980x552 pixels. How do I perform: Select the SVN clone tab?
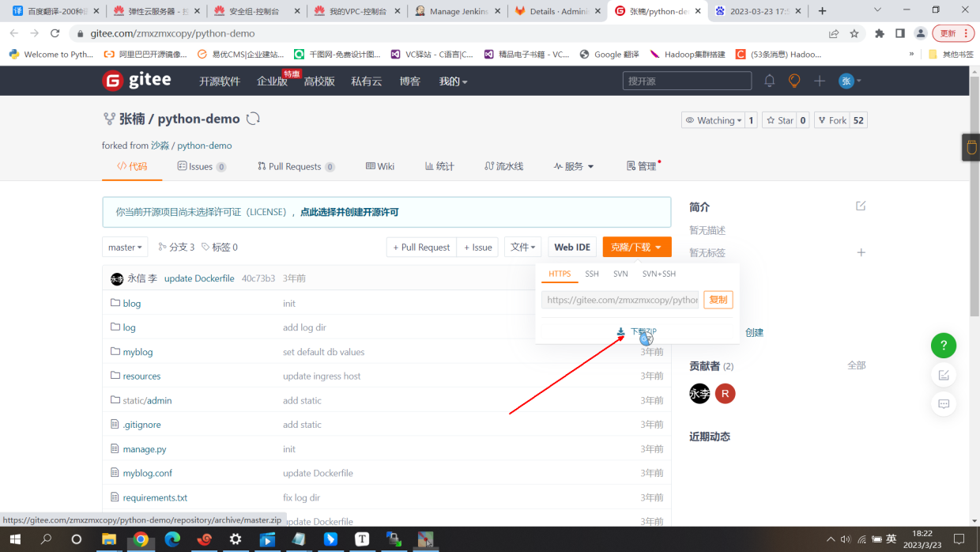click(620, 274)
